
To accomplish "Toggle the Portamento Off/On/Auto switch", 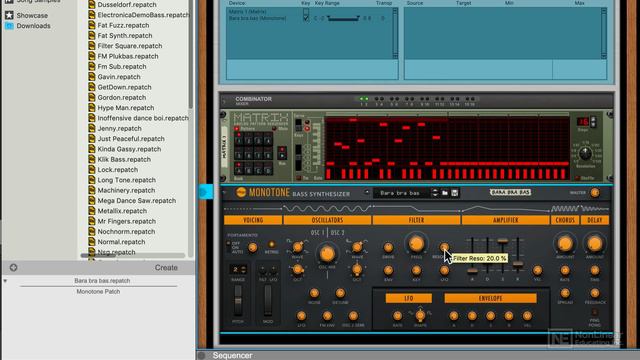I will coord(228,247).
